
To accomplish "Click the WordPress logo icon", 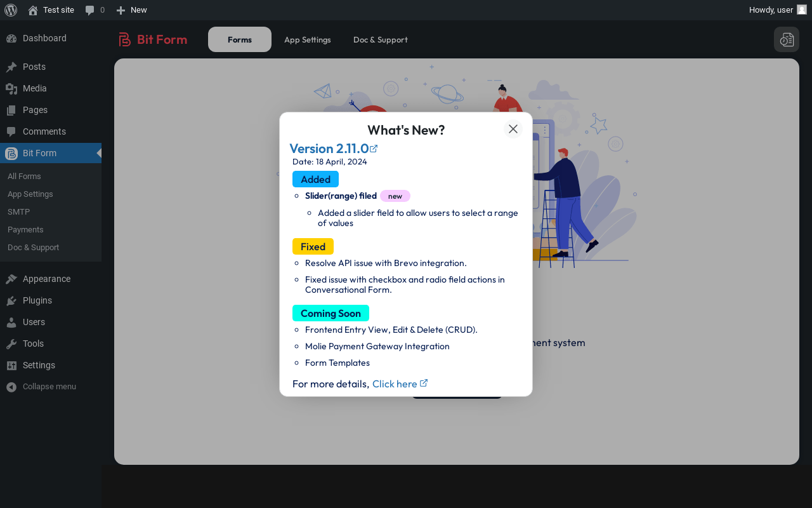I will coord(11,10).
